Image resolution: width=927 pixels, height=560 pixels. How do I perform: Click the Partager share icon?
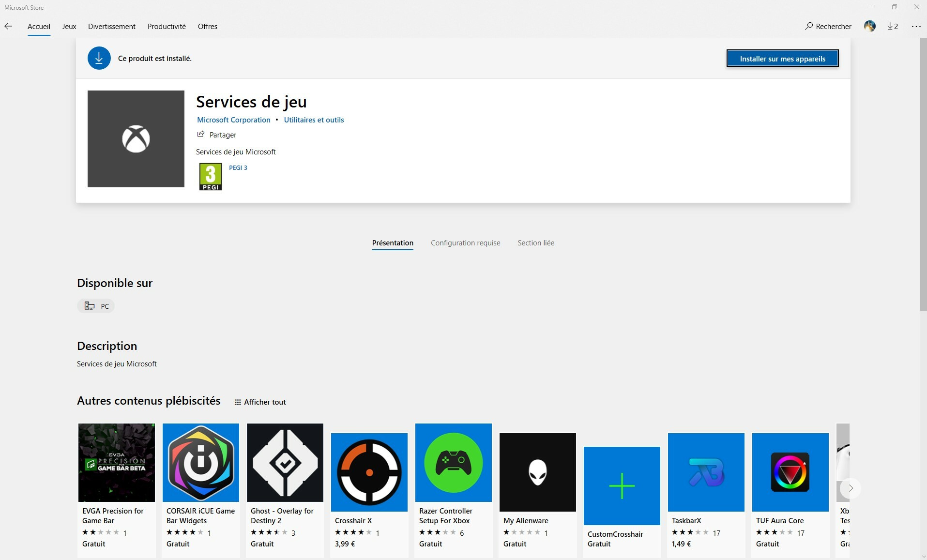tap(201, 134)
